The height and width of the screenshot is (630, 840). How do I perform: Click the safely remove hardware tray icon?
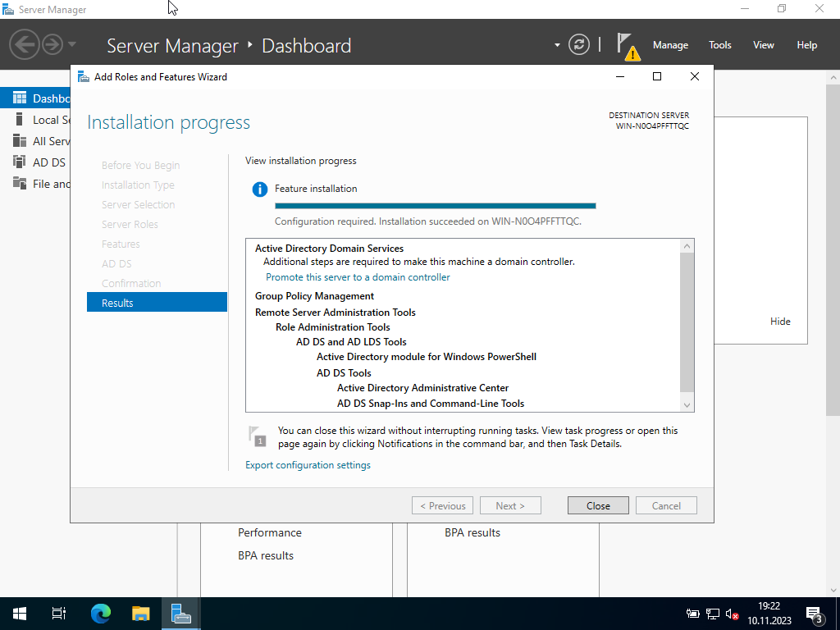pos(692,614)
